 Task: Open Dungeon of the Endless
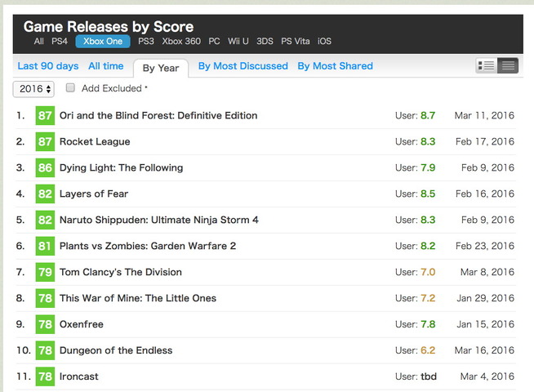click(x=116, y=350)
